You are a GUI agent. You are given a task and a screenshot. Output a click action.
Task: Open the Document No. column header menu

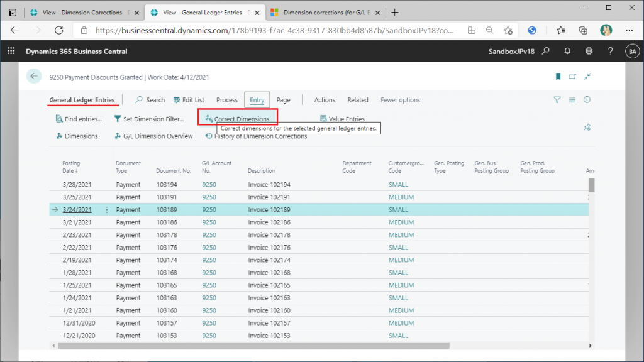click(x=174, y=171)
